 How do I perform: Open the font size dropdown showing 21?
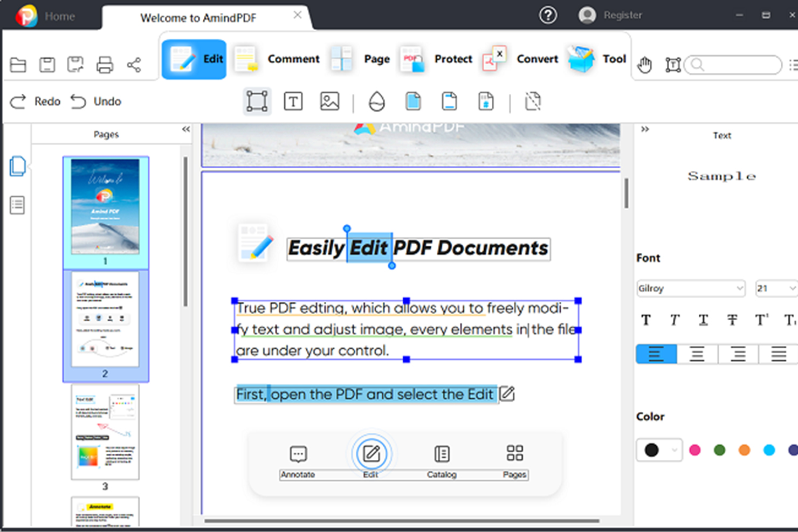(x=775, y=288)
